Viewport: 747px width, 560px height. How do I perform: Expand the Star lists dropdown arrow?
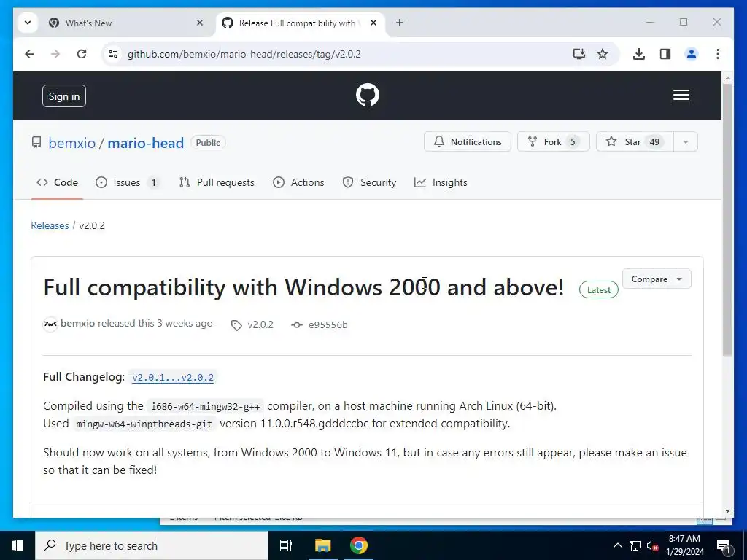(686, 142)
